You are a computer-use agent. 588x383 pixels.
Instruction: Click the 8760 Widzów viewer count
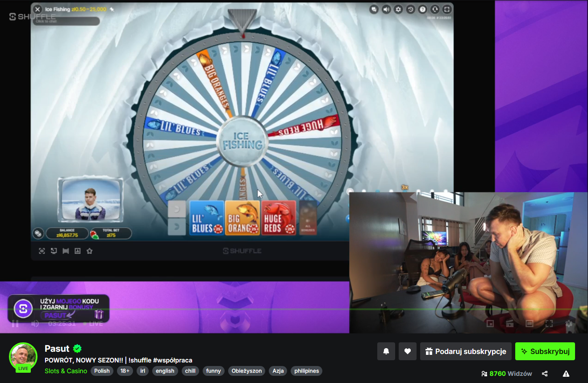507,374
